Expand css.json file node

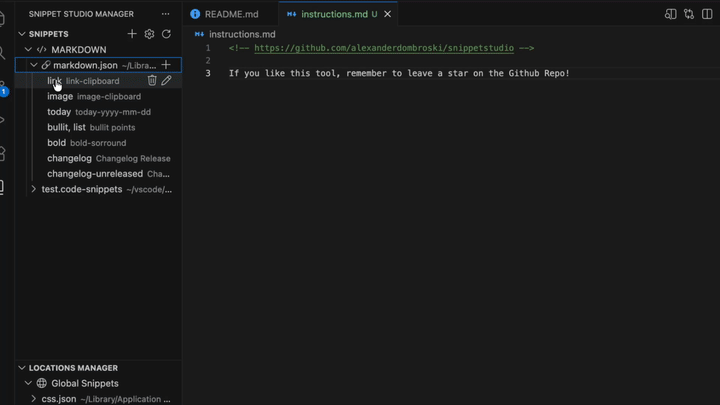34,399
